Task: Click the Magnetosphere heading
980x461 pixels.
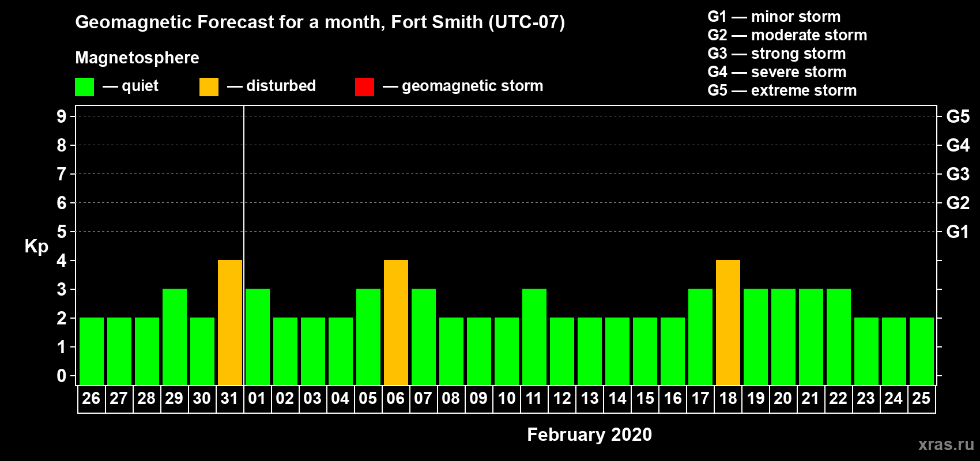Action: click(137, 58)
